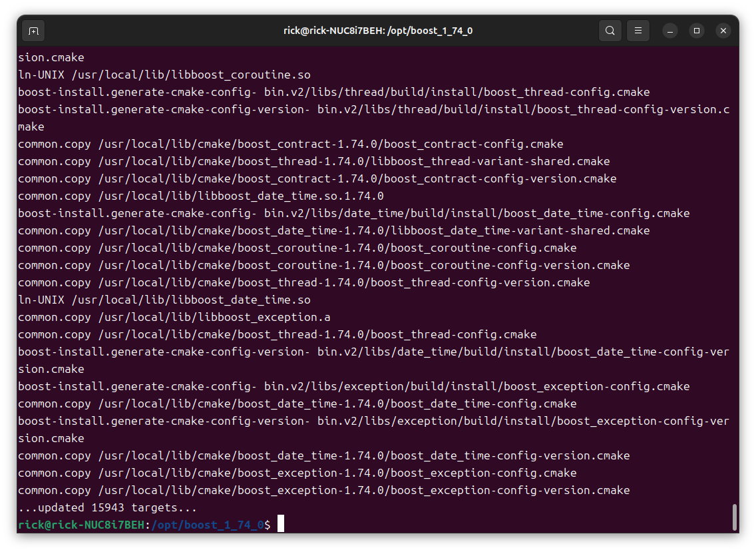
Task: Click the line copying boost_contract-config-version.cmake
Action: tap(317, 178)
